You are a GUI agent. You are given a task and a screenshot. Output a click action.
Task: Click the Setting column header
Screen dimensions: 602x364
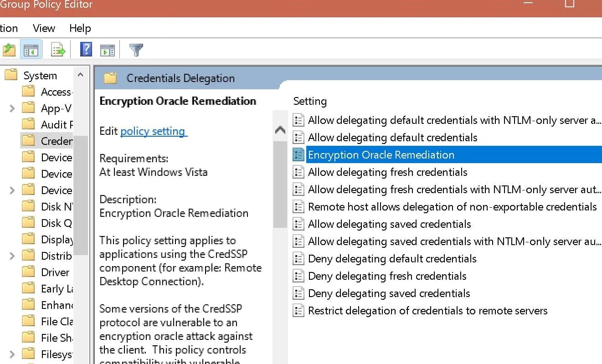point(310,101)
